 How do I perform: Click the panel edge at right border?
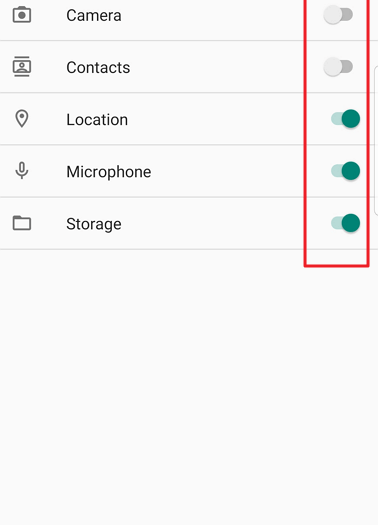pos(376,141)
